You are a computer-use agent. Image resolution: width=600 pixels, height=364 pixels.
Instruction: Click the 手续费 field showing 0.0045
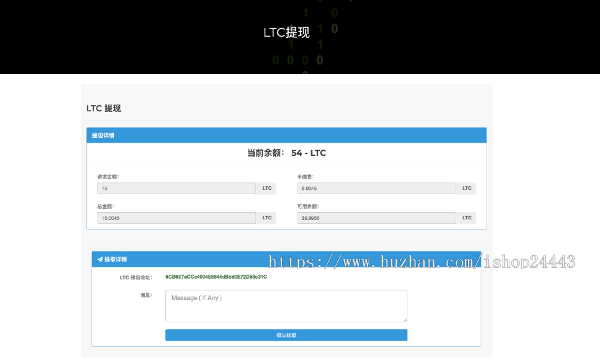pyautogui.click(x=376, y=188)
